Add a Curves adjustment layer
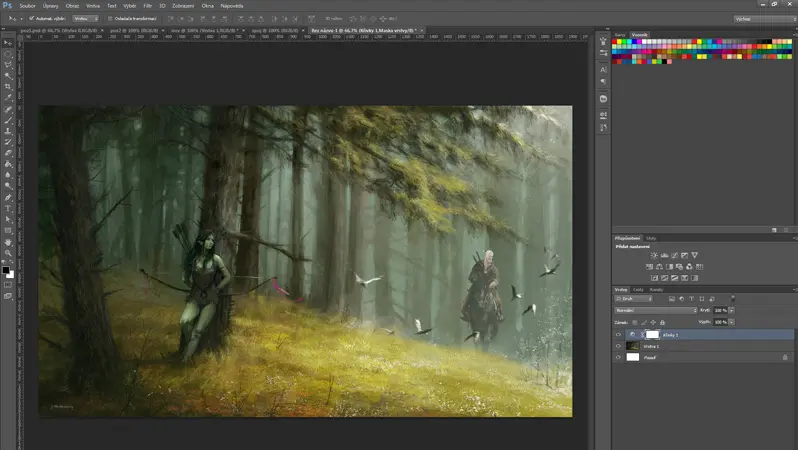798x450 pixels. coord(674,256)
